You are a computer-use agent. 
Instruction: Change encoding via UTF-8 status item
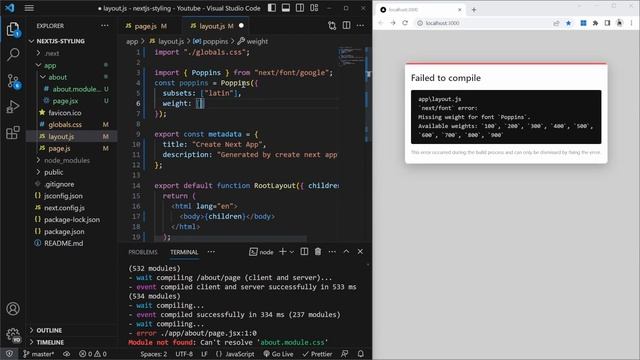[184, 354]
